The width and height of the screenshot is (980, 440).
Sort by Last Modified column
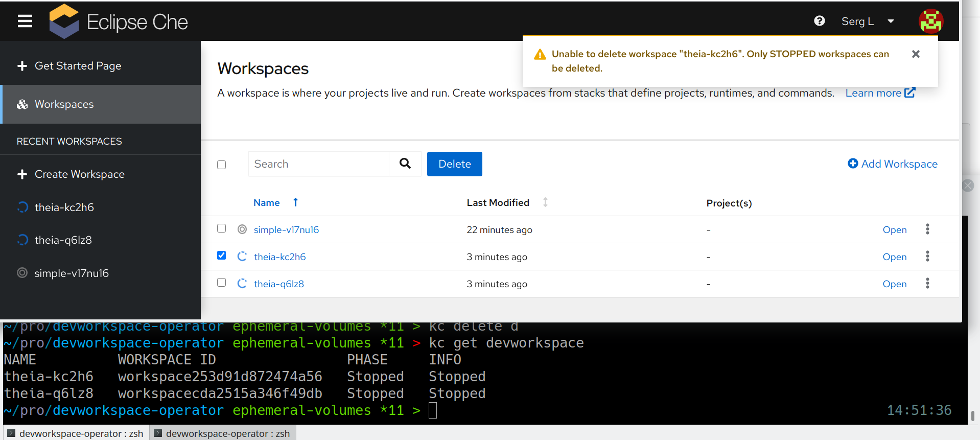coord(498,203)
